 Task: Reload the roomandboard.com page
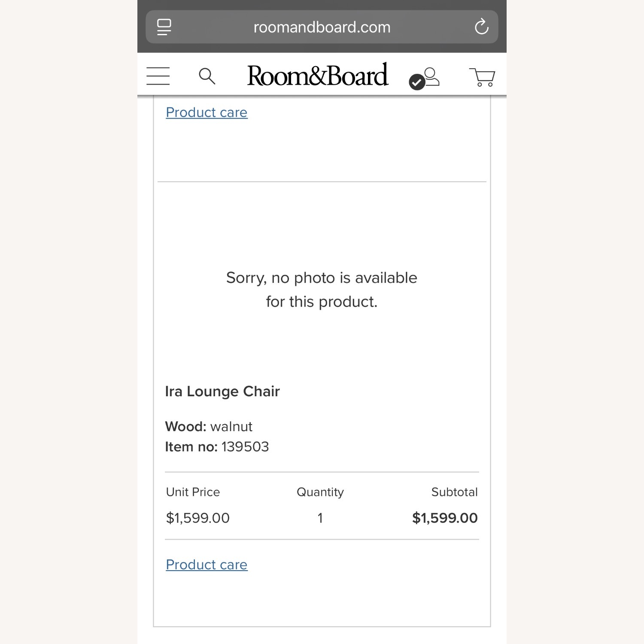click(482, 27)
